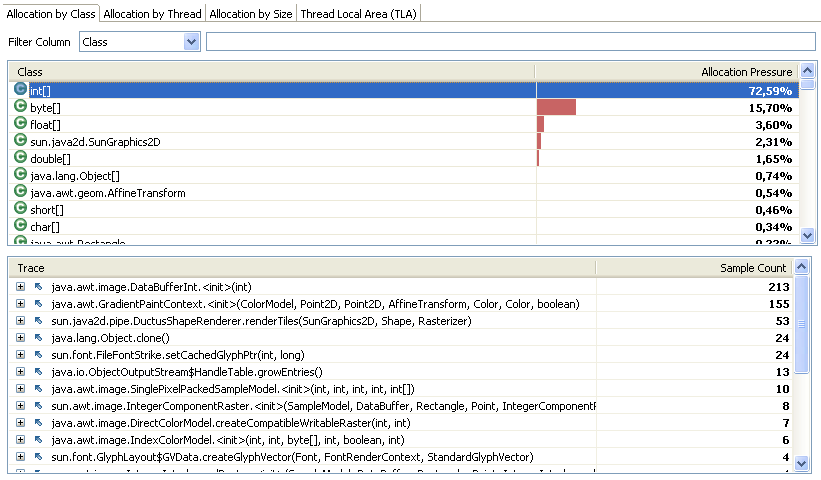Image resolution: width=821 pixels, height=480 pixels.
Task: Click the sample count value 213
Action: tap(779, 287)
